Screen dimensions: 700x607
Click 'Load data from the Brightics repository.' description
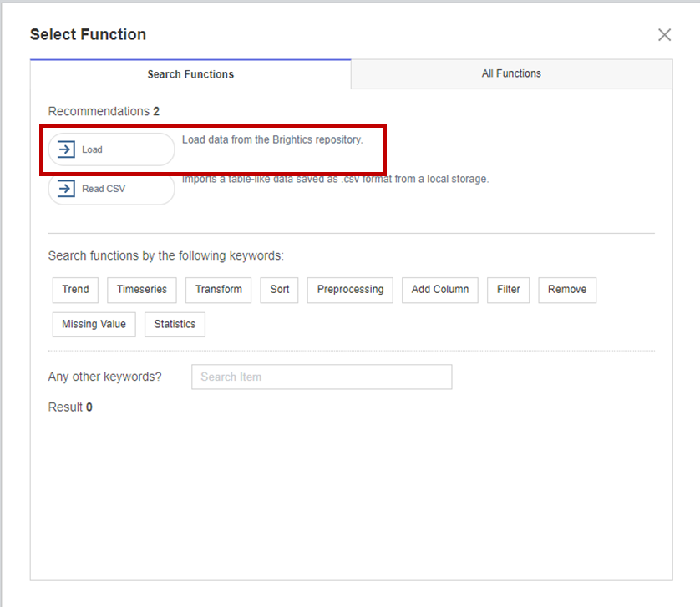click(272, 139)
